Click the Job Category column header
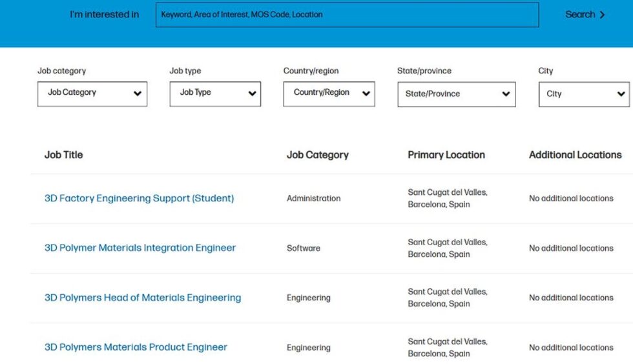The width and height of the screenshot is (633, 364). point(317,155)
